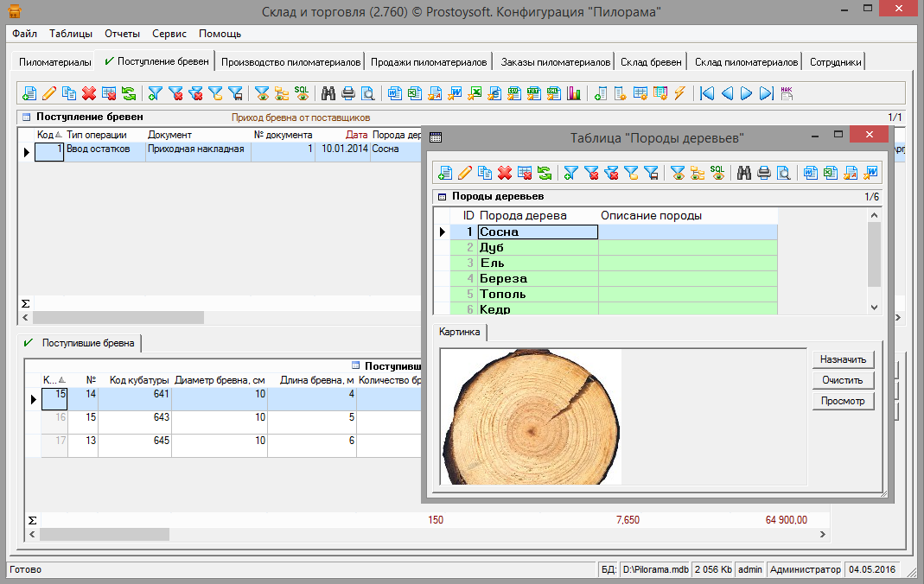Toggle the Породы деревьев panel header icon
924x584 pixels.
point(442,197)
